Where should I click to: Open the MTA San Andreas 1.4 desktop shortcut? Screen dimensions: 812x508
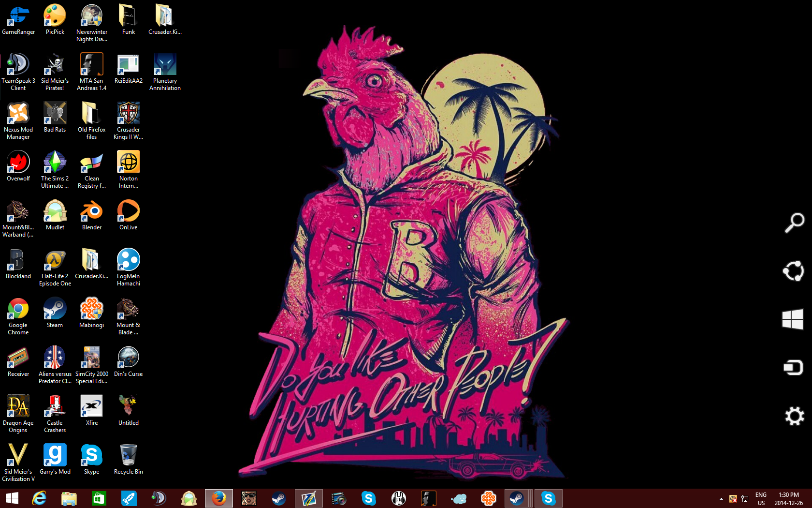pos(92,72)
